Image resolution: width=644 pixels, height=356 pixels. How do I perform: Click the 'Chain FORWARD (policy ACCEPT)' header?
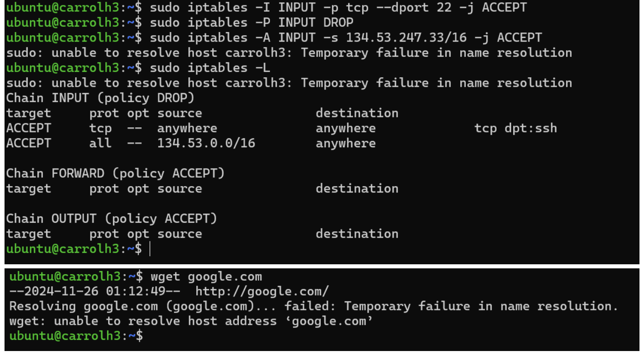tap(115, 173)
